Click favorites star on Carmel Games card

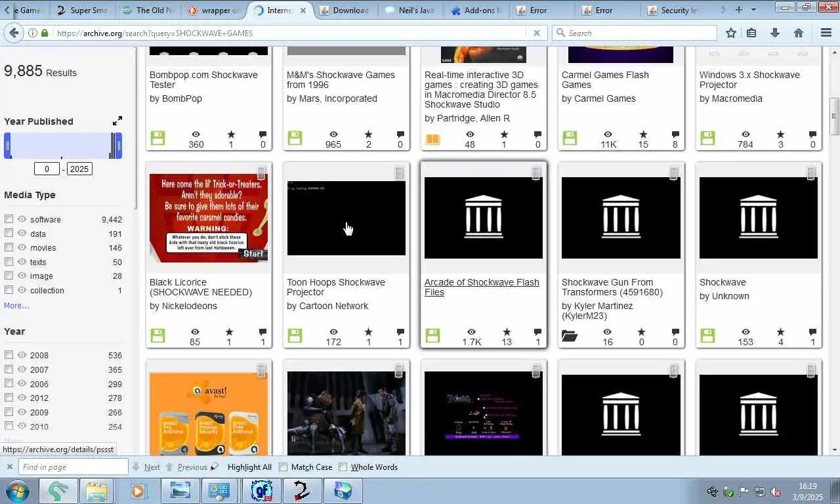[643, 134]
